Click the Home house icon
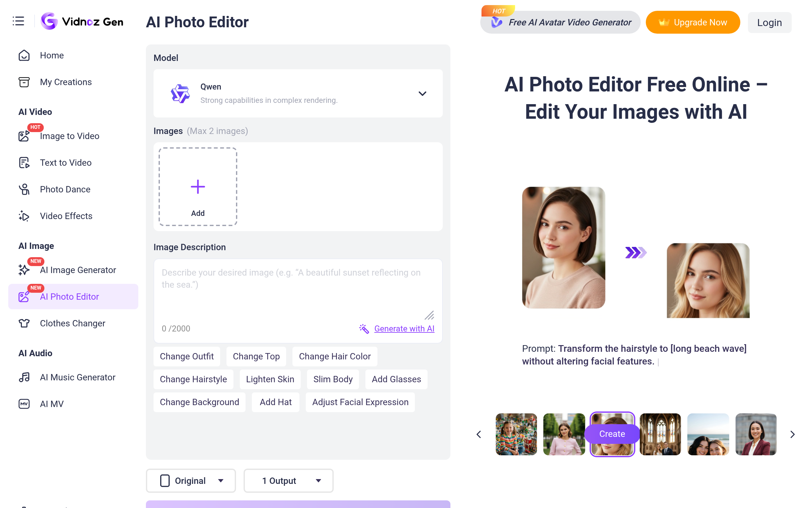The image size is (812, 508). tap(24, 55)
